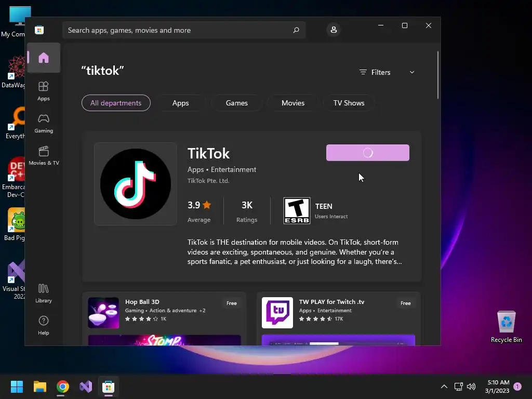The height and width of the screenshot is (399, 532).
Task: Open Recycle Bin on desktop
Action: tap(506, 327)
